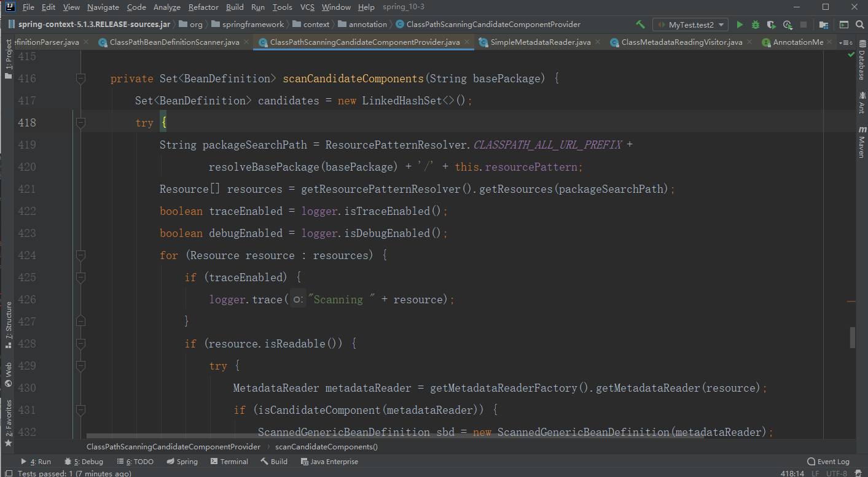The width and height of the screenshot is (868, 477).
Task: Collapse the try block at line 418
Action: point(80,123)
